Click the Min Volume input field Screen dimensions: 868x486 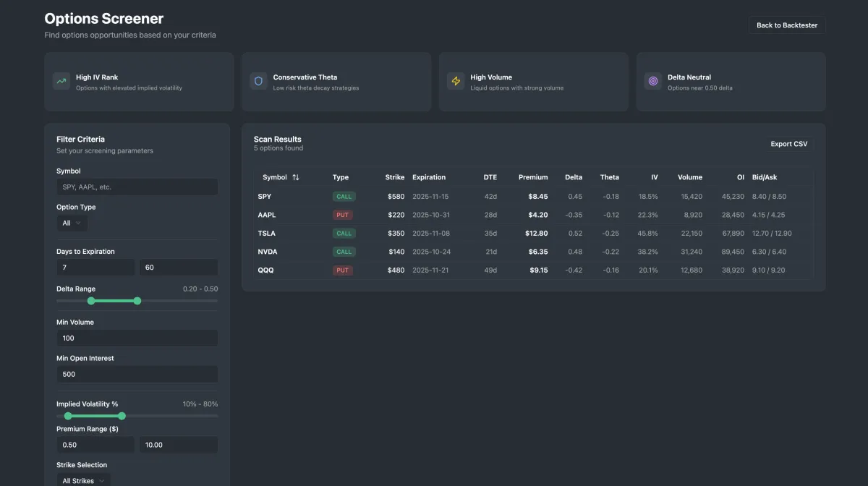tap(137, 338)
